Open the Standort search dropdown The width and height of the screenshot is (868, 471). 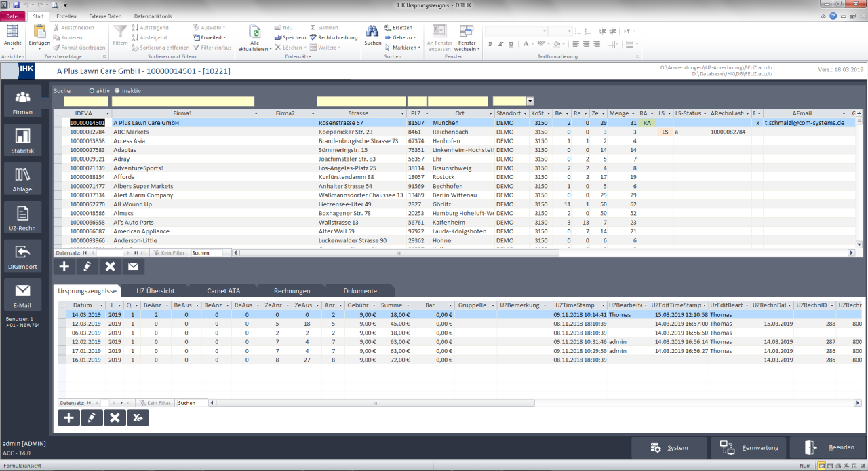pos(530,101)
